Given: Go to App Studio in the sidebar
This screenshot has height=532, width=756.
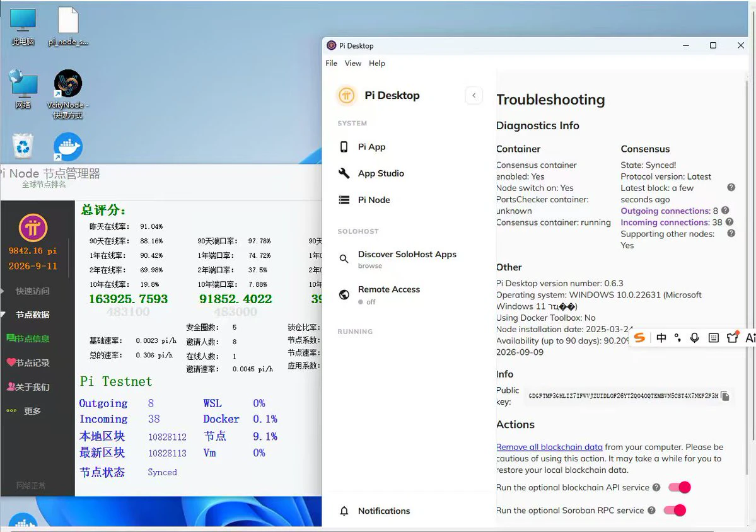Looking at the screenshot, I should tap(381, 173).
